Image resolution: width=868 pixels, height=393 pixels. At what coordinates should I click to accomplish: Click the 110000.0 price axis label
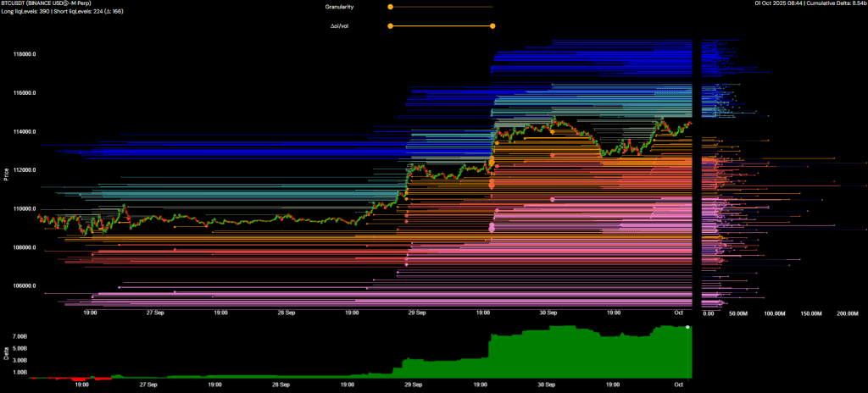(24, 209)
